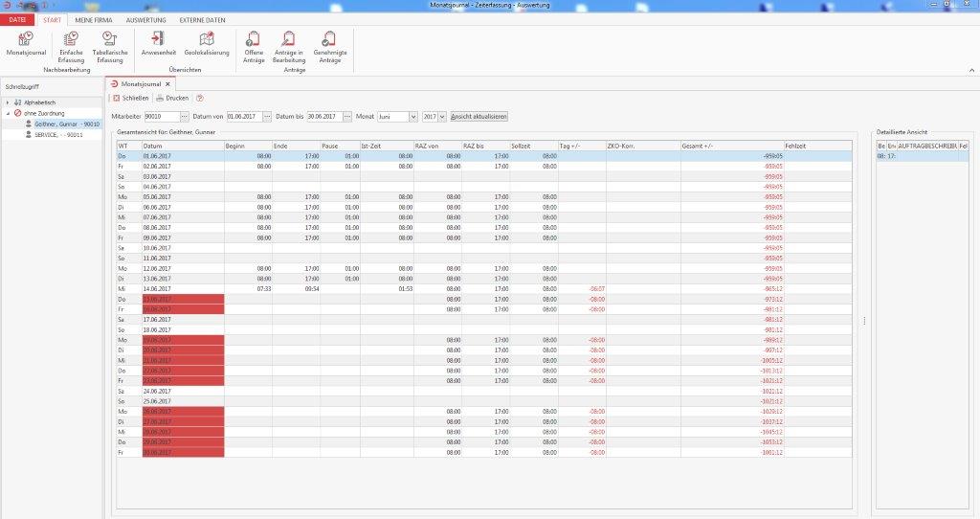Image resolution: width=980 pixels, height=519 pixels.
Task: Open the Monat dropdown showing Juni
Action: tap(413, 117)
